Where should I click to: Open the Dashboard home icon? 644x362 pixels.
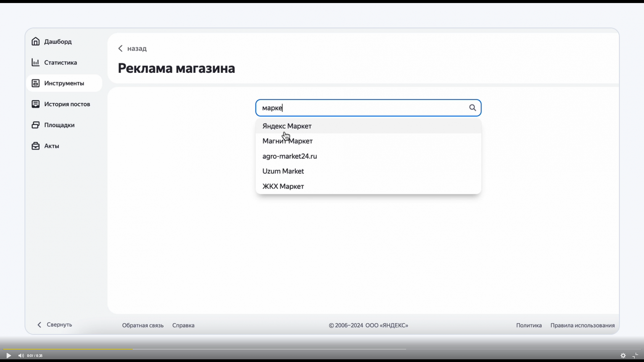[35, 41]
